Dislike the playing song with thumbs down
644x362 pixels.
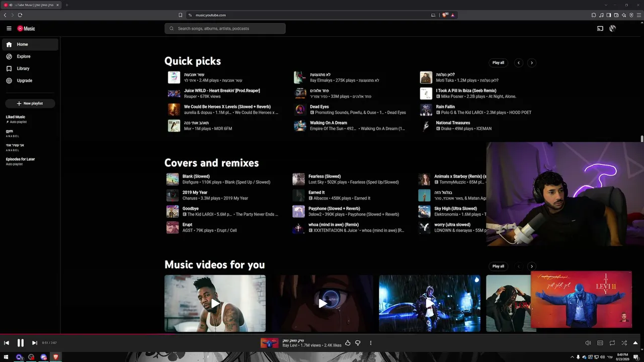[358, 343]
